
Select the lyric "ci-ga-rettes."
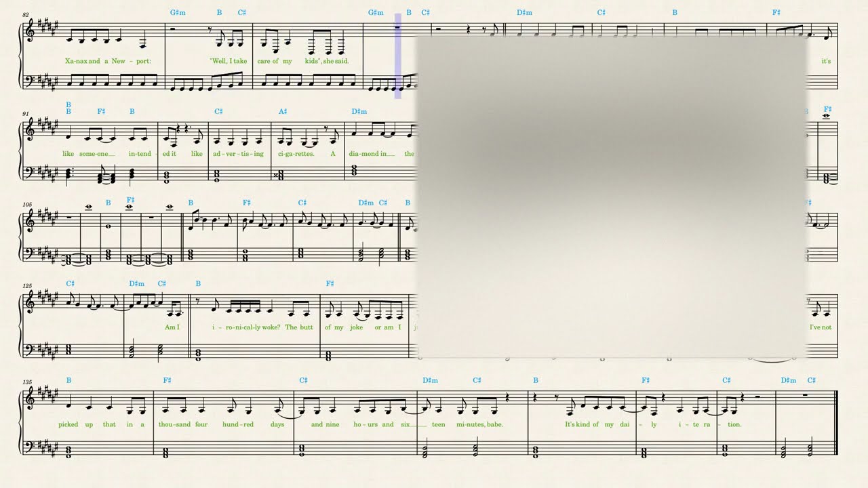click(296, 153)
